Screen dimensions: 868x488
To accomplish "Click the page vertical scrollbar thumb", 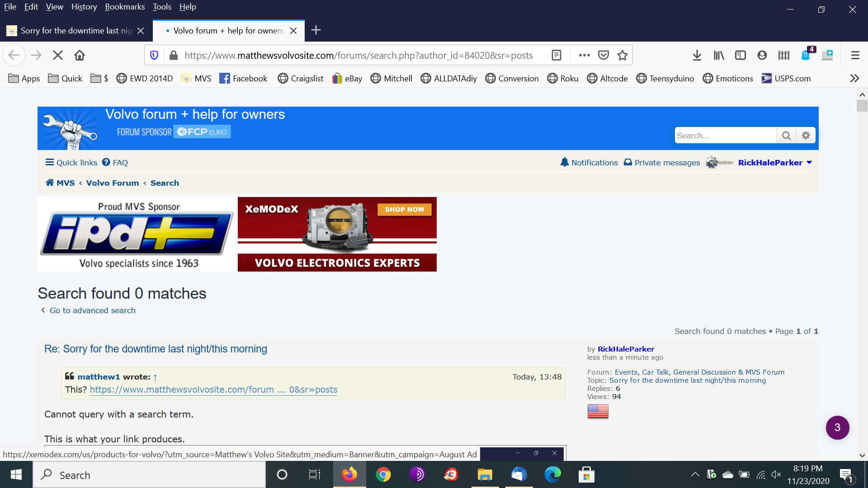I will point(862,106).
